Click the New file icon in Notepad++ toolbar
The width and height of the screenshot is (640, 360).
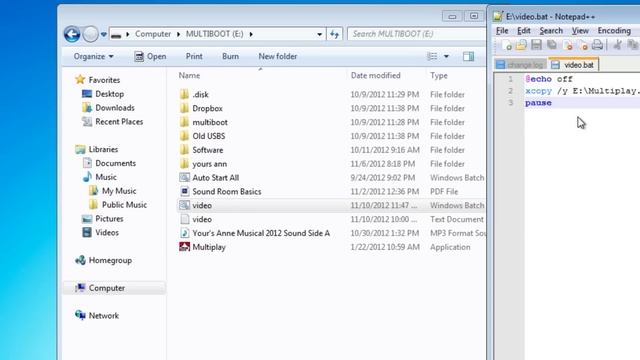coord(507,45)
